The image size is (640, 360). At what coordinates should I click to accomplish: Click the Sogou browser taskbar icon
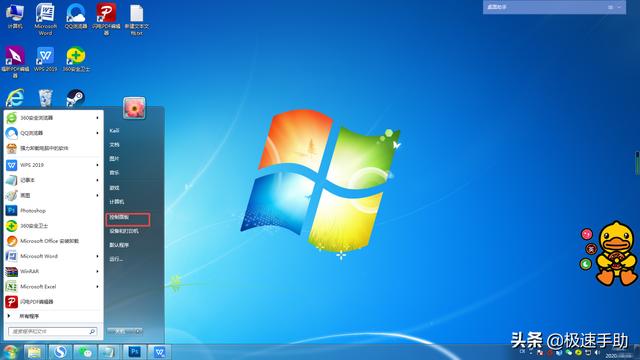(x=60, y=352)
